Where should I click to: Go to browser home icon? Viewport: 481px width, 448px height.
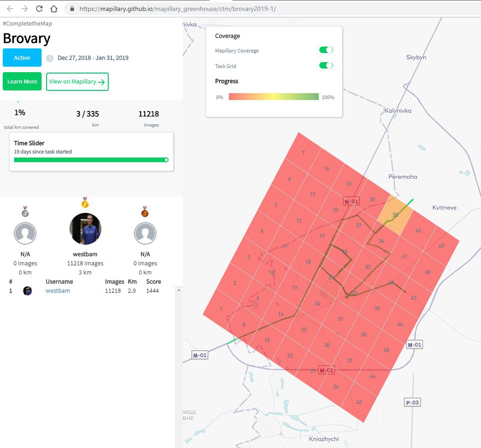[x=54, y=9]
